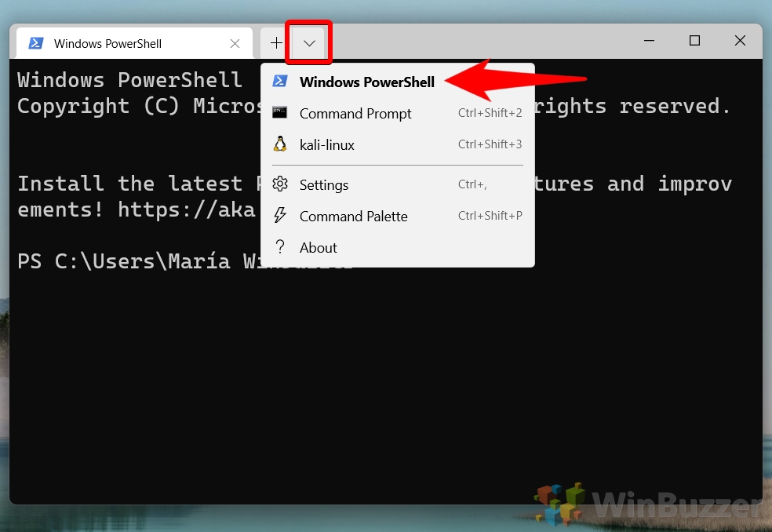
Task: Choose the Command Prompt profile
Action: click(397, 113)
